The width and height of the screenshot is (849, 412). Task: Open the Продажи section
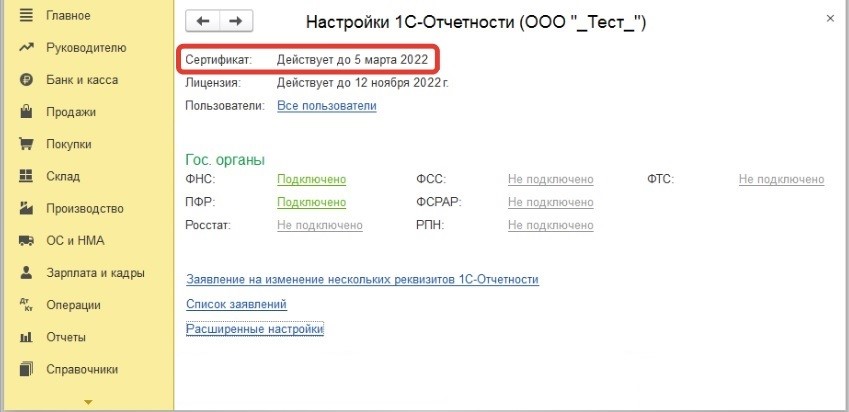click(71, 112)
